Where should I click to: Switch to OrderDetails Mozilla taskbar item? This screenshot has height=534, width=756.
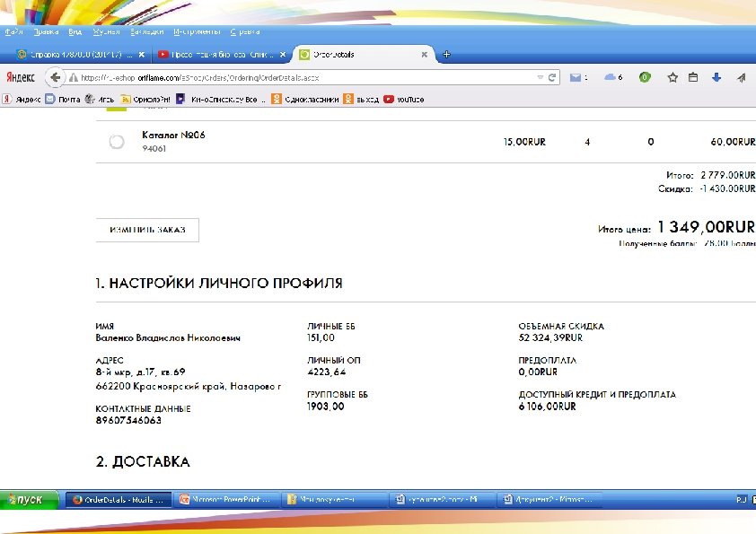point(119,500)
